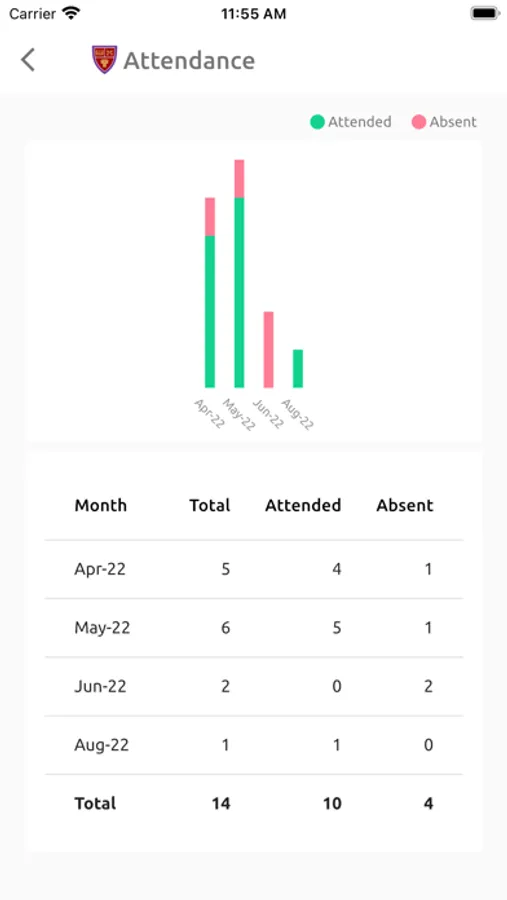Select the Jun-22 table row
507x900 pixels.
254,686
